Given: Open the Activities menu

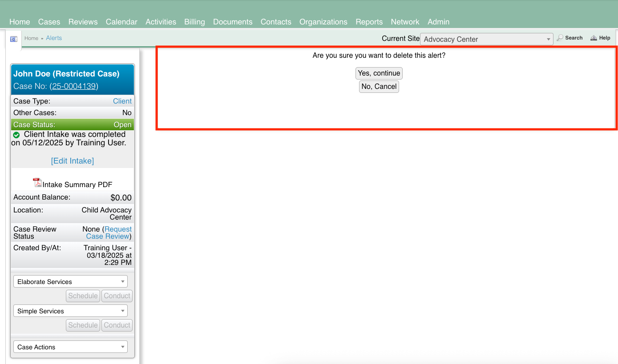Looking at the screenshot, I should pyautogui.click(x=161, y=22).
